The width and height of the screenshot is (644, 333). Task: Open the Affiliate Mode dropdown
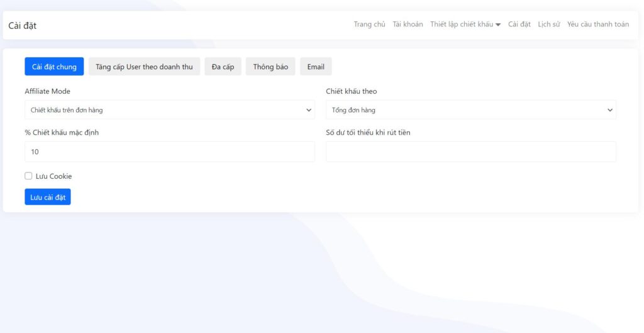[170, 110]
